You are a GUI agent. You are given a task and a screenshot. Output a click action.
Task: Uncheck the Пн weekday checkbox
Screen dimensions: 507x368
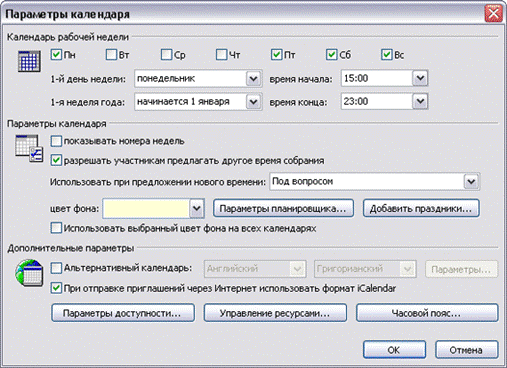[56, 54]
